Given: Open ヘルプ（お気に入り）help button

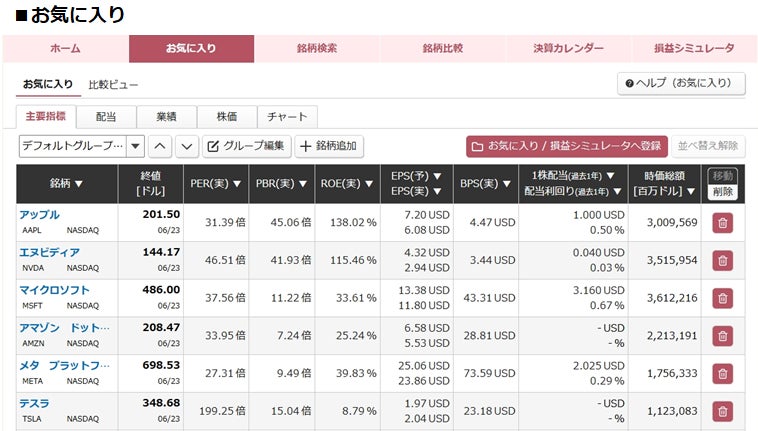Looking at the screenshot, I should pos(681,84).
